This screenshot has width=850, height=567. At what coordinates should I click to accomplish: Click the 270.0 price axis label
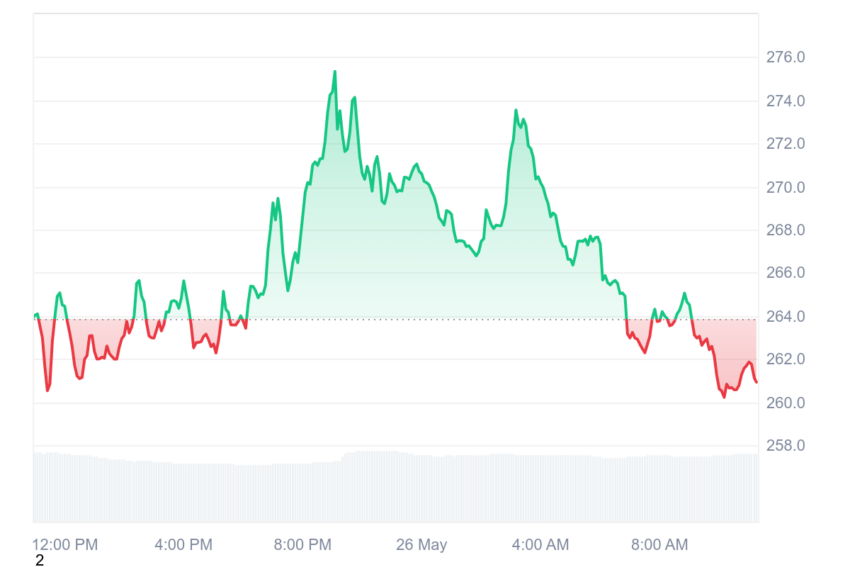click(x=785, y=188)
